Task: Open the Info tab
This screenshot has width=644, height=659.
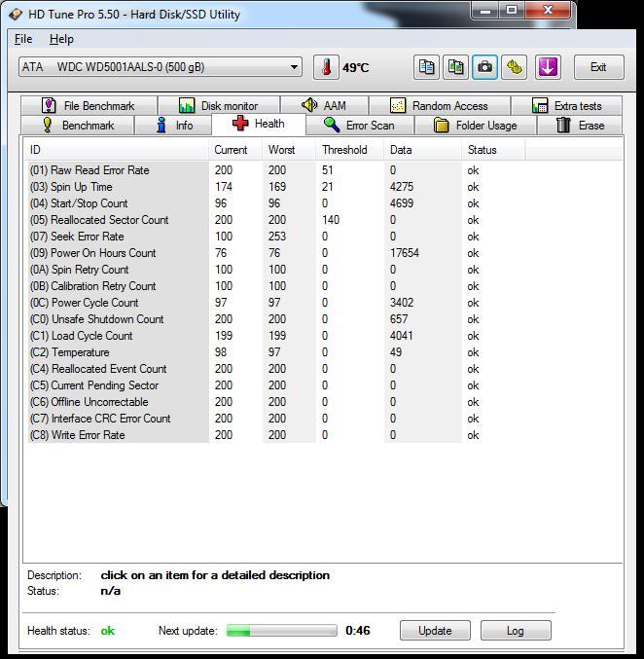Action: (173, 126)
